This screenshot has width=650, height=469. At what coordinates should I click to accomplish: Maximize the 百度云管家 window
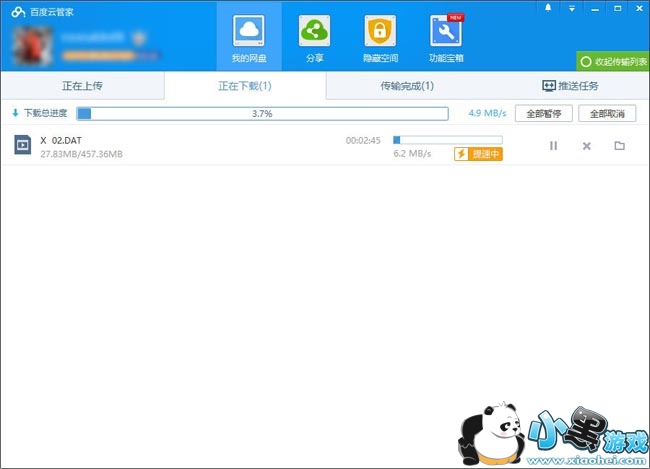point(618,8)
